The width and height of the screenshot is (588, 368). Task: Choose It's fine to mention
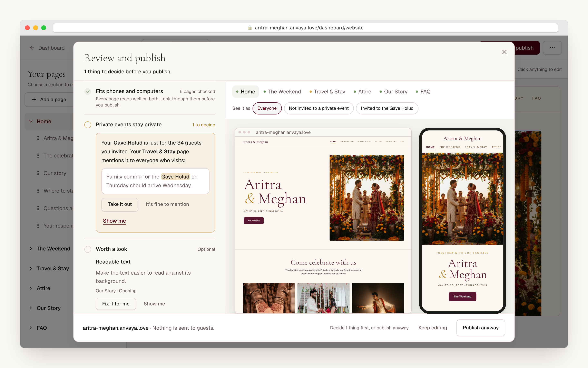[x=167, y=204]
